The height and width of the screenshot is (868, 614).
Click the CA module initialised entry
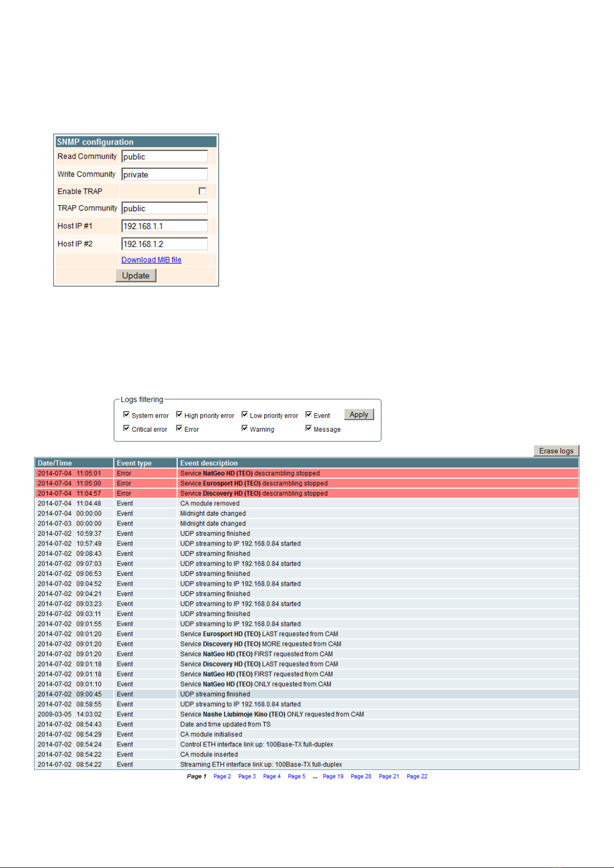(x=306, y=735)
